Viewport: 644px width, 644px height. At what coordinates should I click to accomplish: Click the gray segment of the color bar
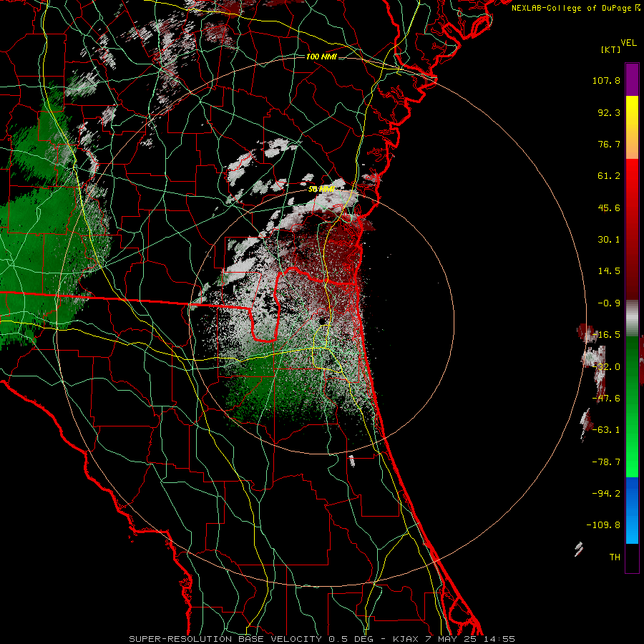[632, 318]
